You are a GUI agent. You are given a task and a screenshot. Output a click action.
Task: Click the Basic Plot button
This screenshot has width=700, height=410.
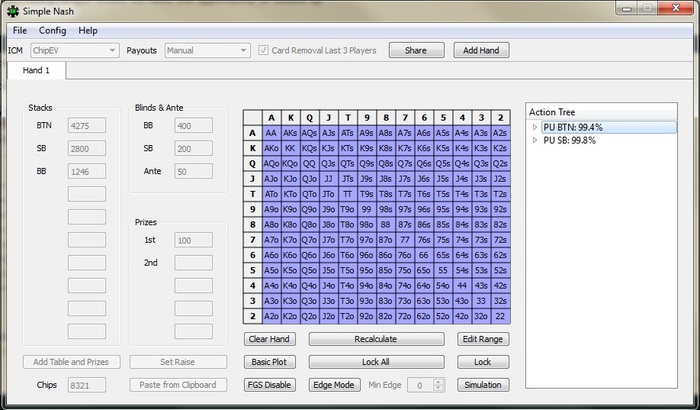point(270,362)
